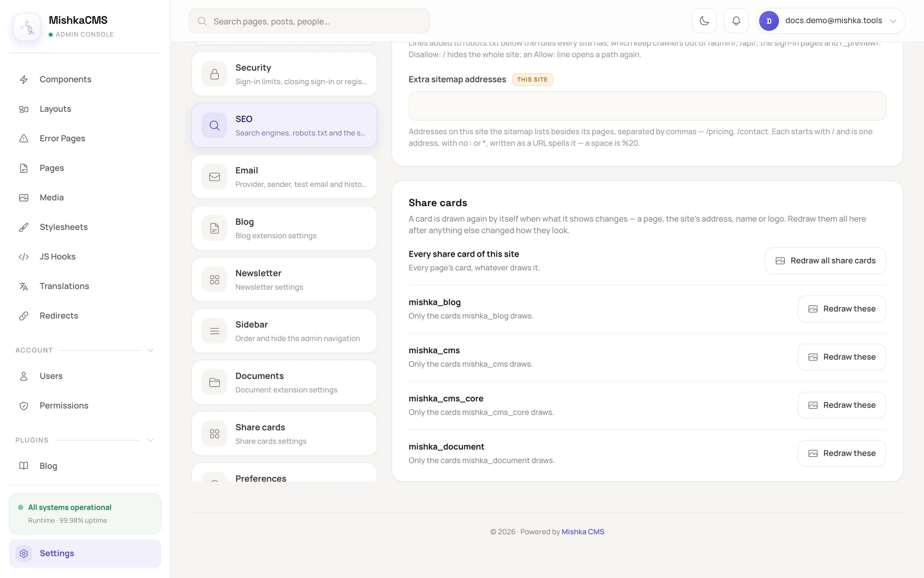The image size is (924, 578).
Task: Click the user avatar letter D
Action: coord(769,21)
